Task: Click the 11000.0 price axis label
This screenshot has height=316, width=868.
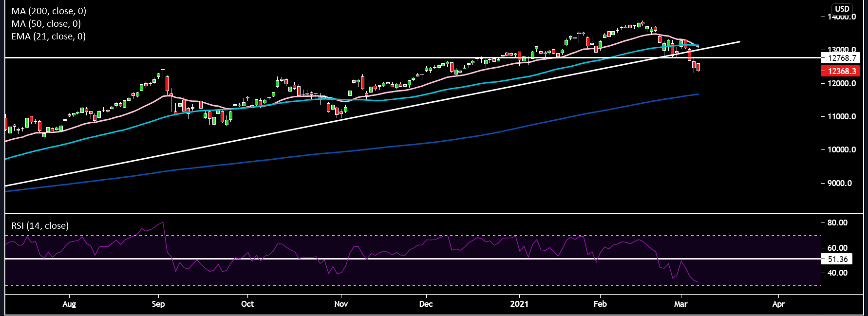Action: click(x=842, y=116)
